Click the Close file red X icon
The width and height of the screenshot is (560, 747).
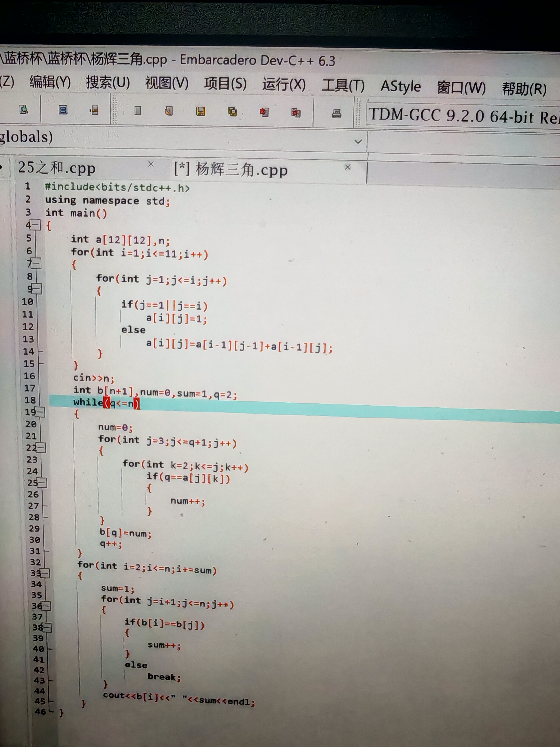click(x=264, y=112)
